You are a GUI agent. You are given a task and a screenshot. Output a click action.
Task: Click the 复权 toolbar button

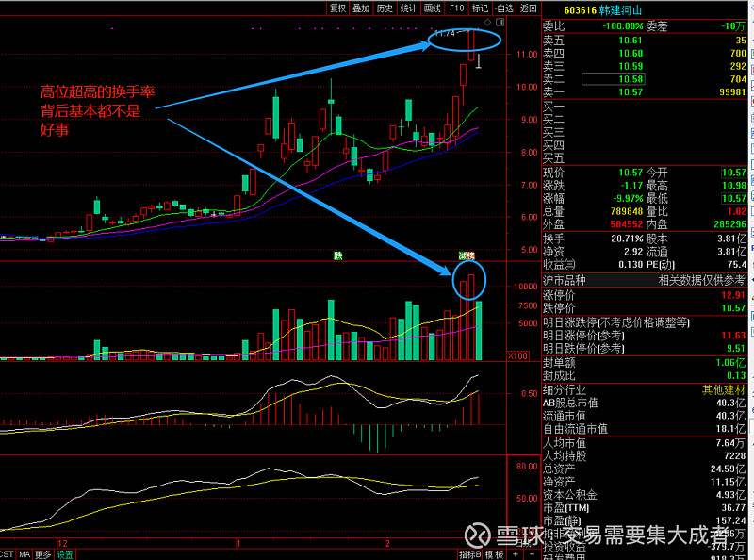tap(337, 8)
